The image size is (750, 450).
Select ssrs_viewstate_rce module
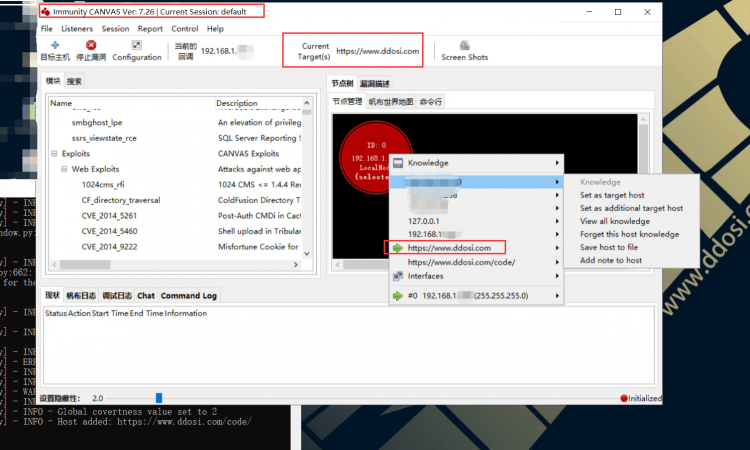click(x=104, y=138)
